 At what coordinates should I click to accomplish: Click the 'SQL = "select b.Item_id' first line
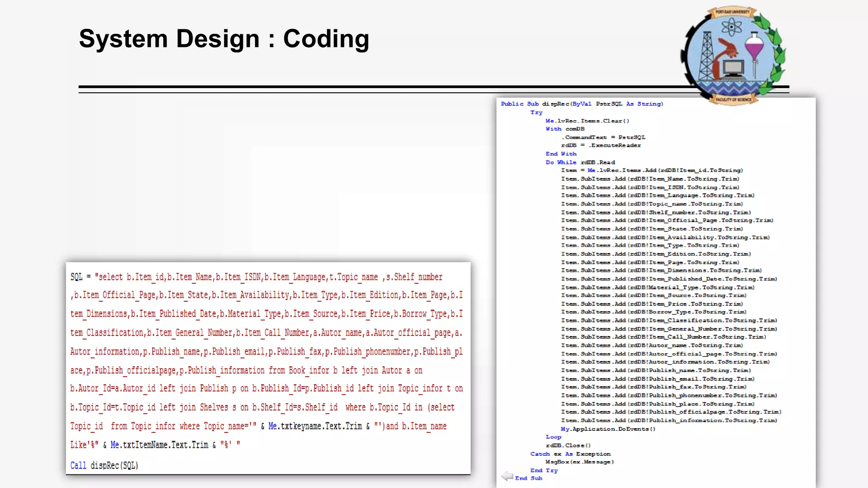[x=256, y=277]
